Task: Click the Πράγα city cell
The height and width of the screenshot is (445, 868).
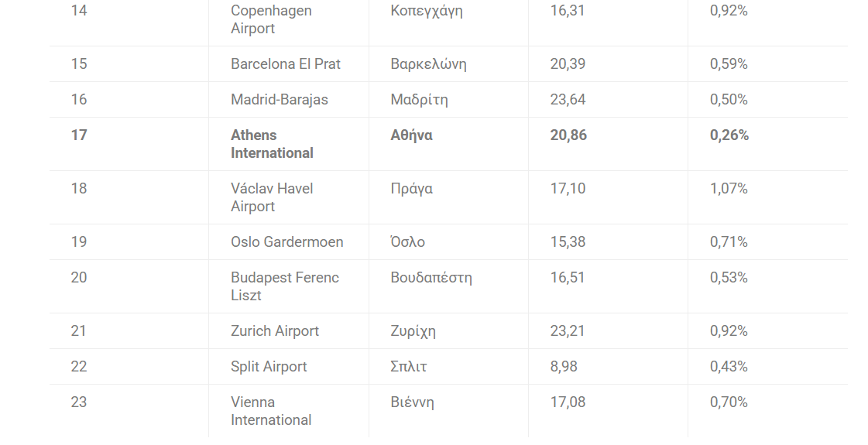Action: point(411,189)
